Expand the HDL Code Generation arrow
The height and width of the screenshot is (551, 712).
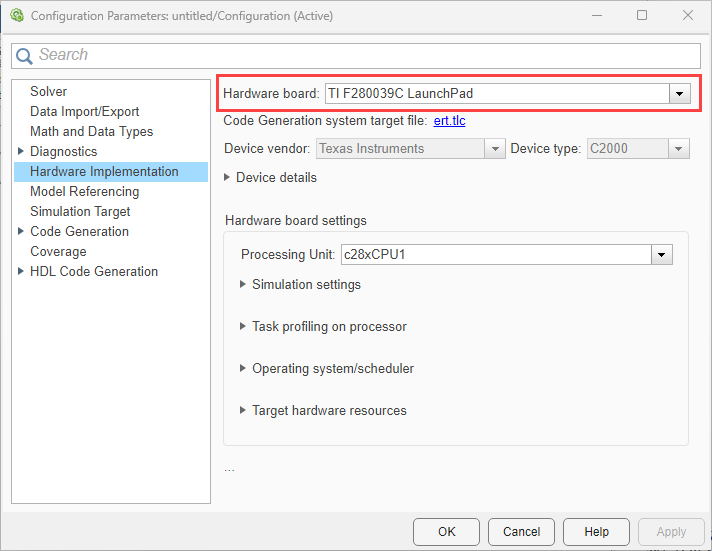21,272
